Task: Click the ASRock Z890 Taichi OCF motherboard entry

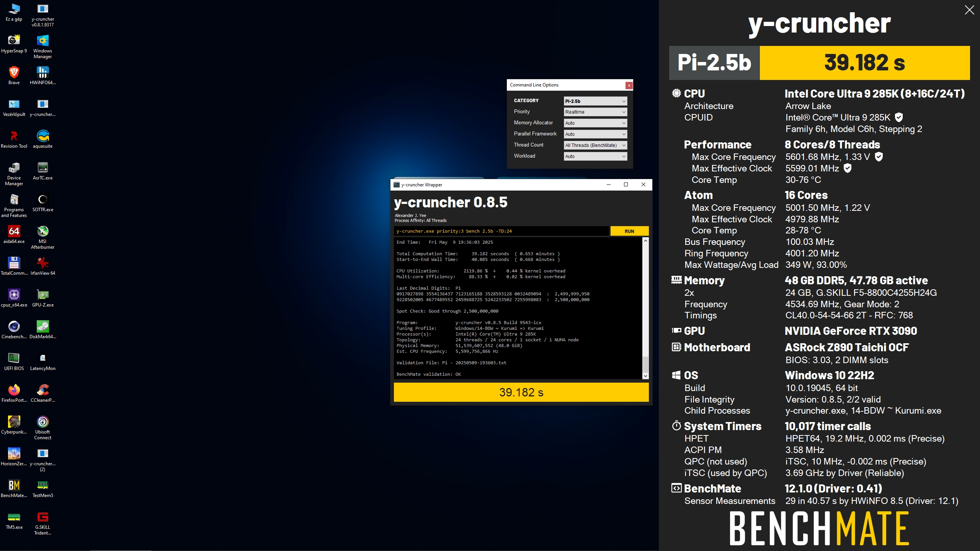Action: [x=847, y=347]
